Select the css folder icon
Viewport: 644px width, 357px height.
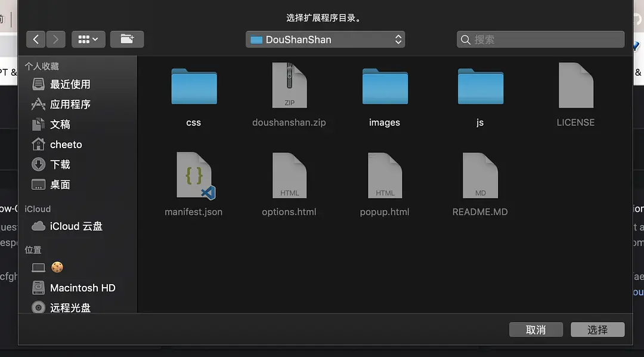click(194, 87)
